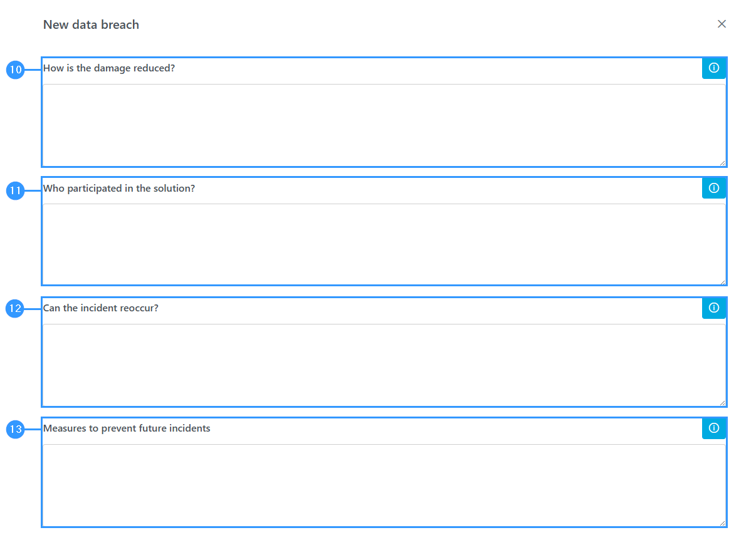Focus the 'How is the damage reduced?' text area

click(x=384, y=125)
